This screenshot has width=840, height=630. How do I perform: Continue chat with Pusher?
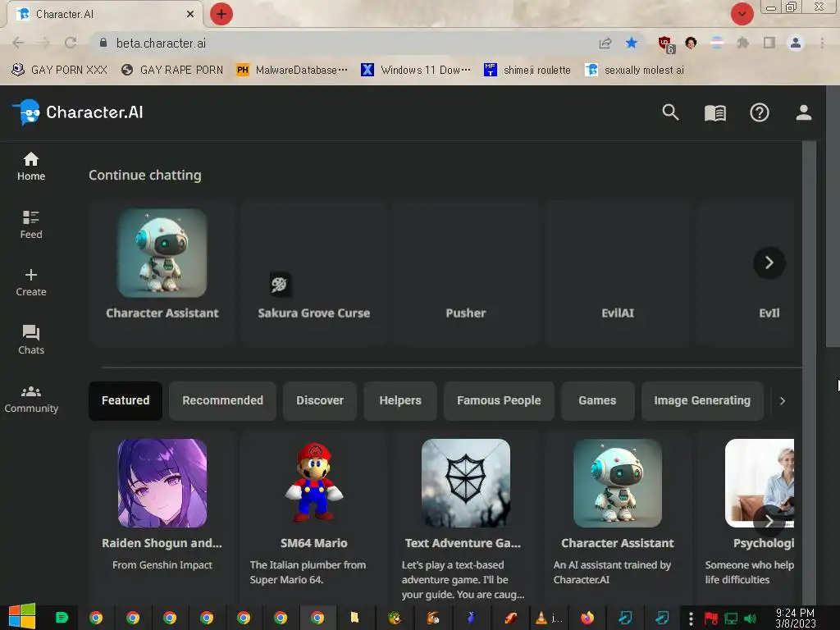click(466, 272)
